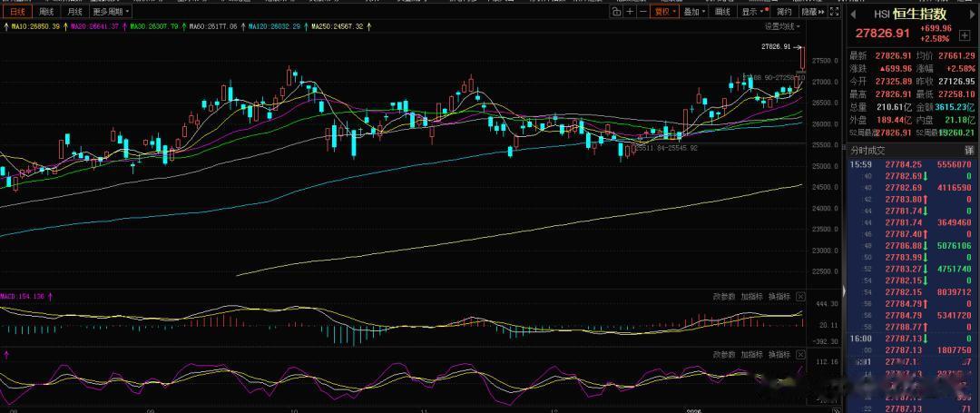Click the 简约 simple mode button

click(x=784, y=11)
